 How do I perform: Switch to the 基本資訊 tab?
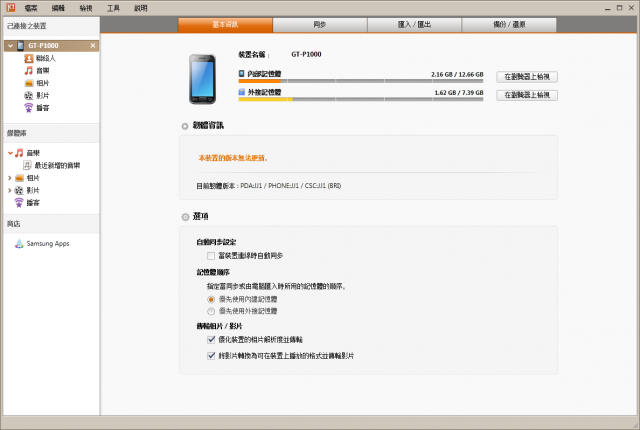coord(225,25)
